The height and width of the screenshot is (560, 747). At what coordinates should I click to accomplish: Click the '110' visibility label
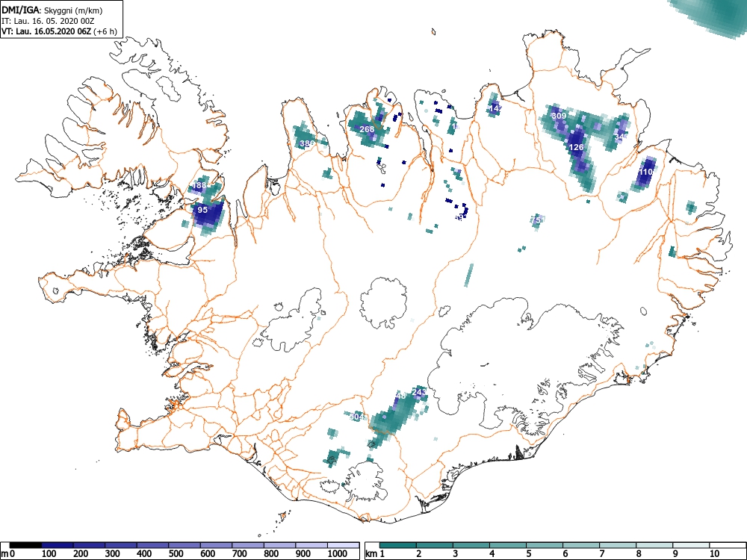pos(645,172)
